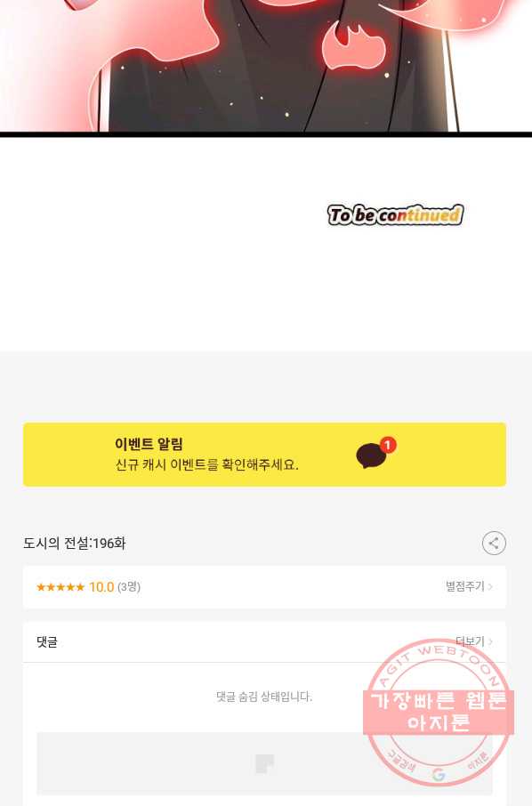Click the To be continued graphic
The image size is (532, 806).
click(395, 215)
